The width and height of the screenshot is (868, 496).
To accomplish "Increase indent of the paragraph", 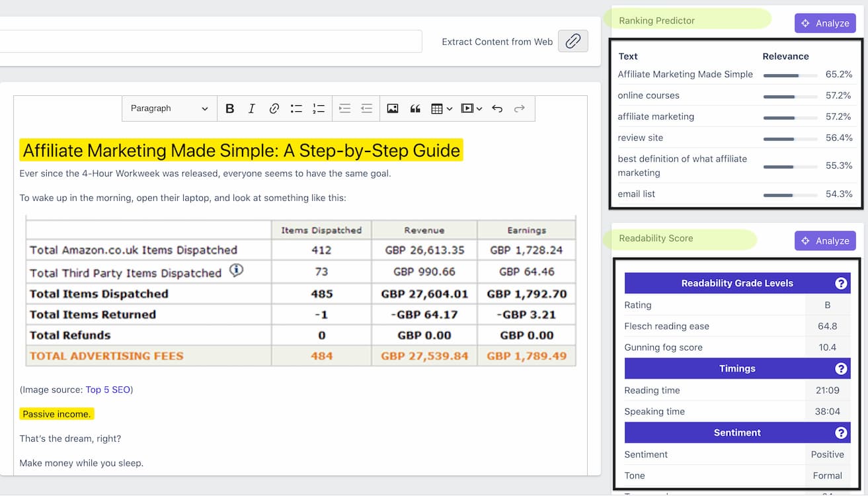I will click(x=344, y=108).
